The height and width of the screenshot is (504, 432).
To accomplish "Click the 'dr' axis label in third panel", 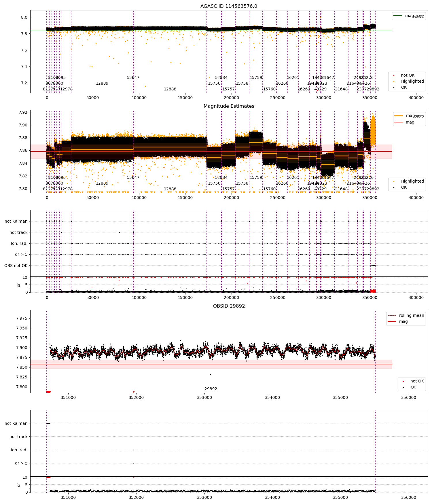I will 18,285.
